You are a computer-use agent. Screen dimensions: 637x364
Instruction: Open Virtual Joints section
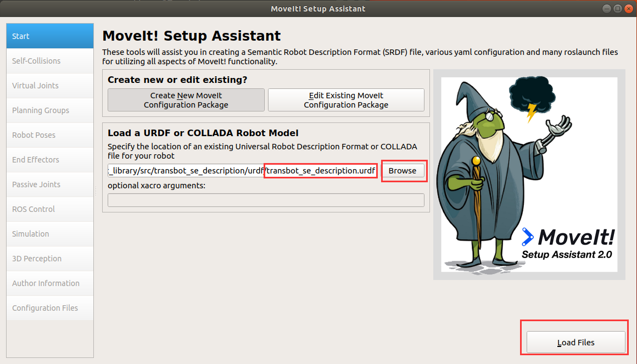[50, 86]
